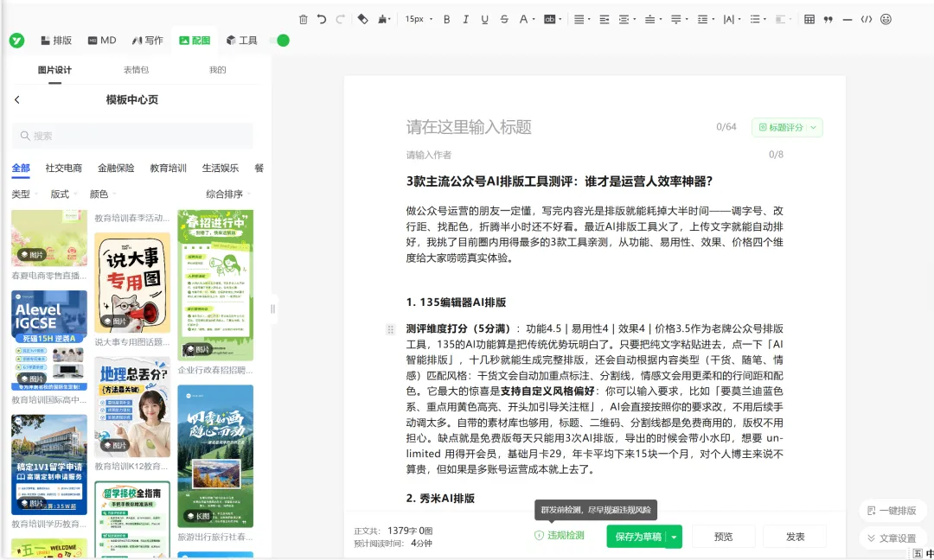Open the 颜色 filter dropdown
Image resolution: width=934 pixels, height=560 pixels.
coord(103,194)
